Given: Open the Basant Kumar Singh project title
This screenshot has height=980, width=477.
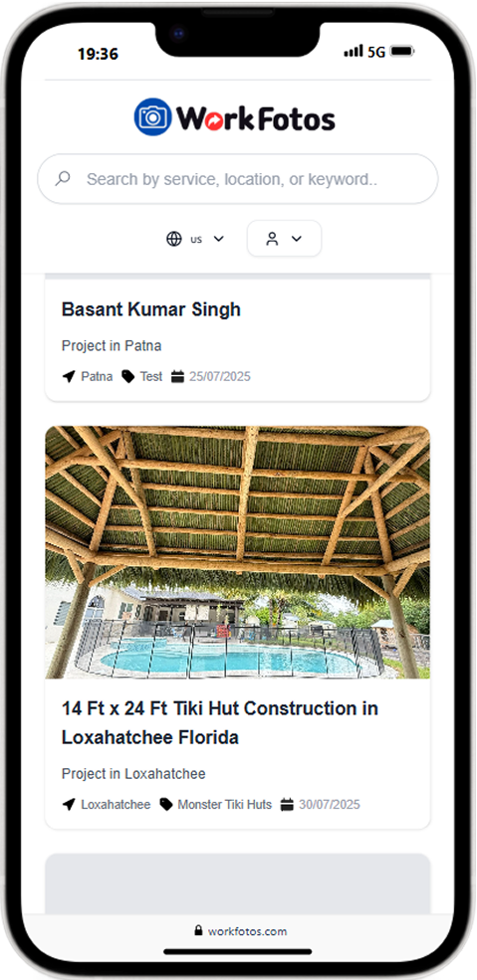Looking at the screenshot, I should coord(151,309).
